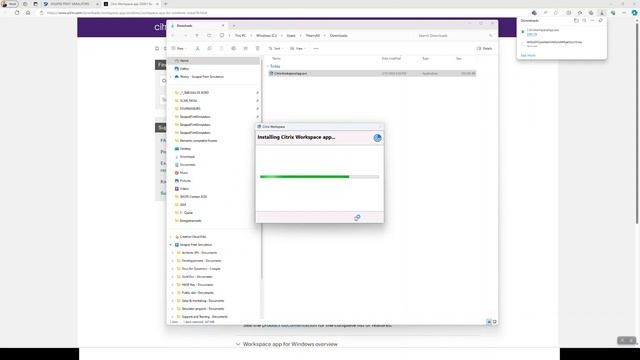The width and height of the screenshot is (640, 360).
Task: Open the See more ellipsis in Explorer toolbar
Action: coord(316,49)
